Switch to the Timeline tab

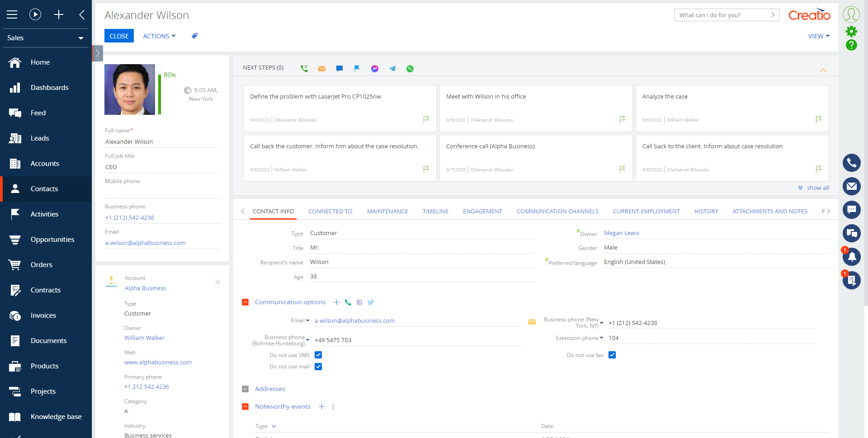tap(435, 211)
